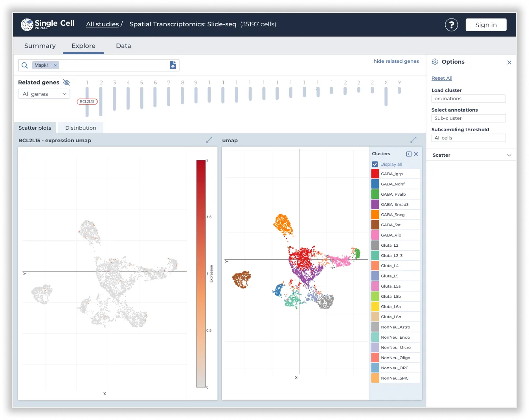The image size is (529, 420).
Task: Toggle the GABA_Pvalb cluster visibility
Action: (x=395, y=194)
